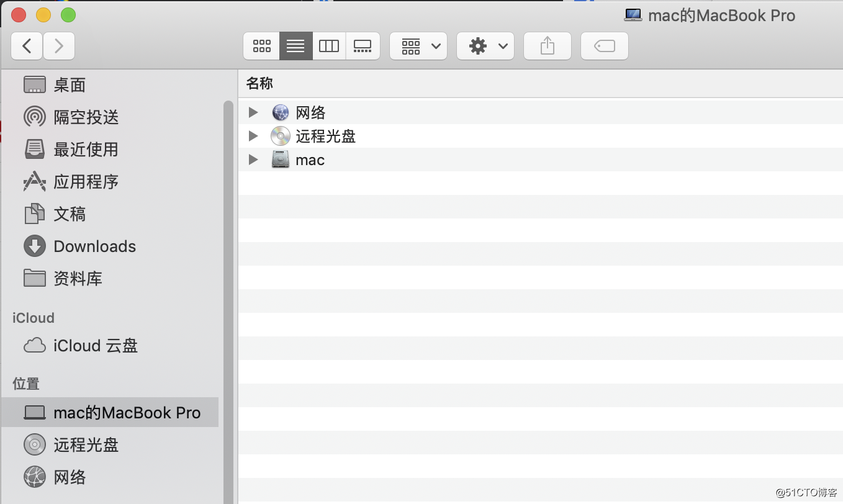Click the Share toolbar button

pos(548,46)
